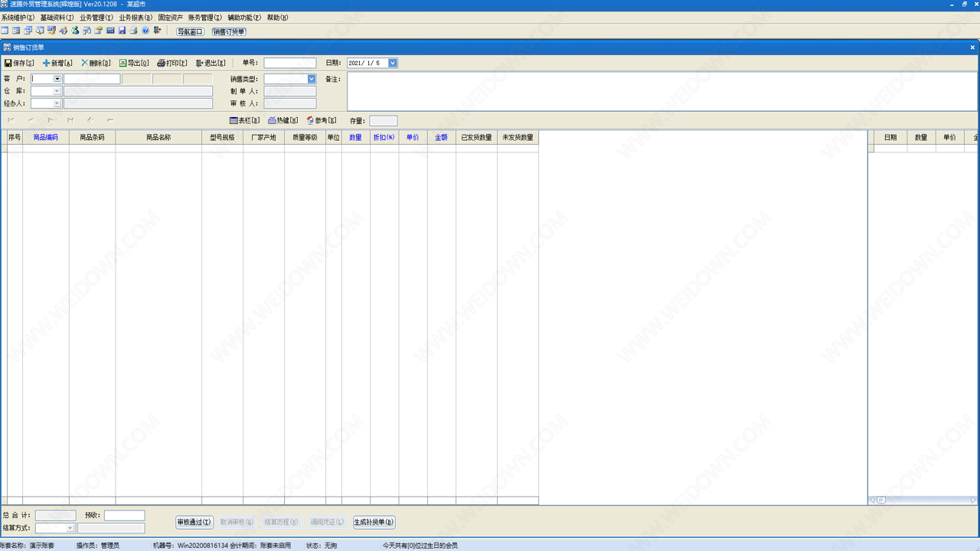Click the first-record navigation arrow

(x=11, y=120)
